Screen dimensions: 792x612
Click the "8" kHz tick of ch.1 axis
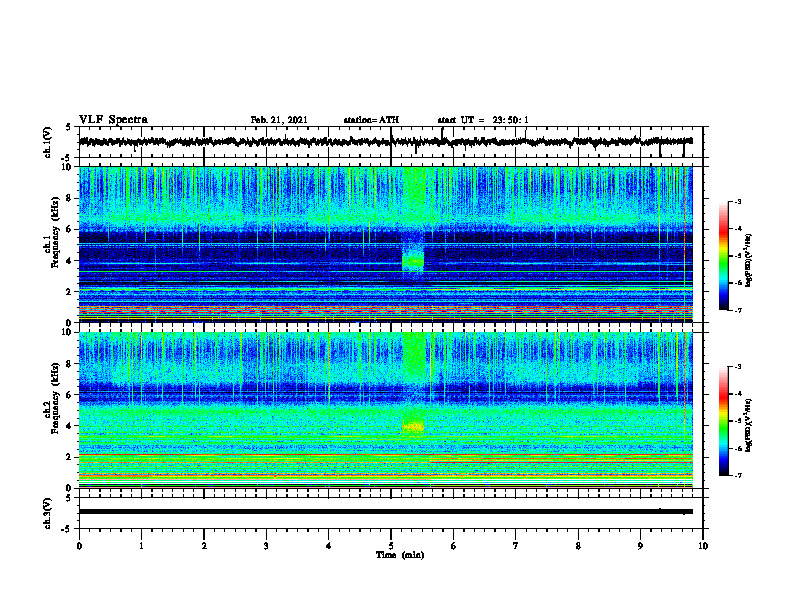[69, 198]
